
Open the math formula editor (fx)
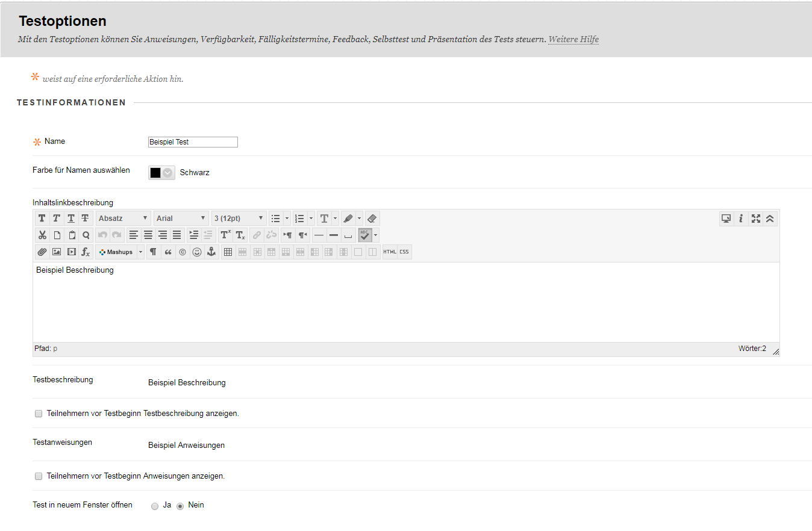(x=86, y=252)
